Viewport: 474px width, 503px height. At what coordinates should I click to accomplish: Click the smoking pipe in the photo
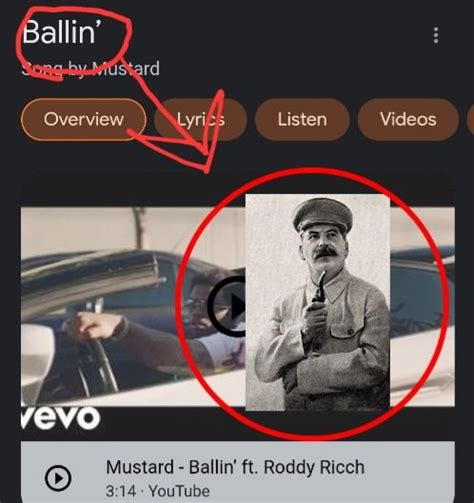coord(317,288)
